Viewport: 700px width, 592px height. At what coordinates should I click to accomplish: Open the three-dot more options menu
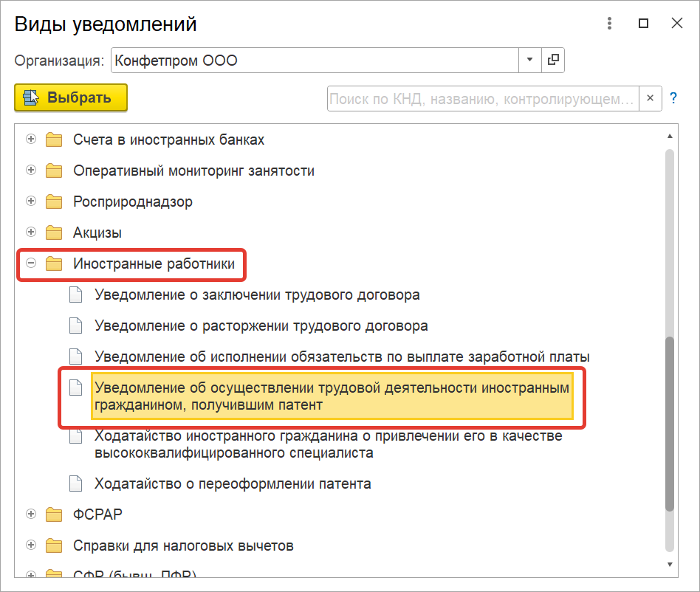(x=609, y=24)
